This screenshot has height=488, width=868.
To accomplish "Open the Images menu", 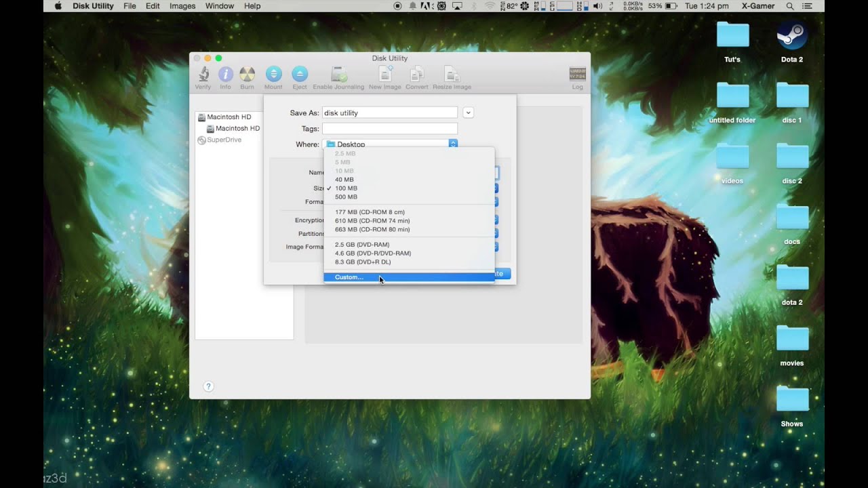I will click(182, 6).
